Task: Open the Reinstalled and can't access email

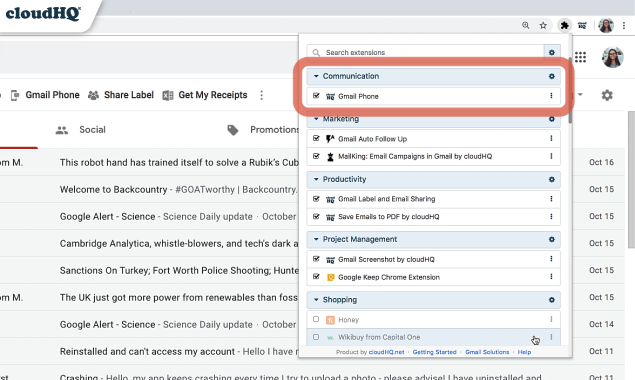Action: [x=179, y=352]
